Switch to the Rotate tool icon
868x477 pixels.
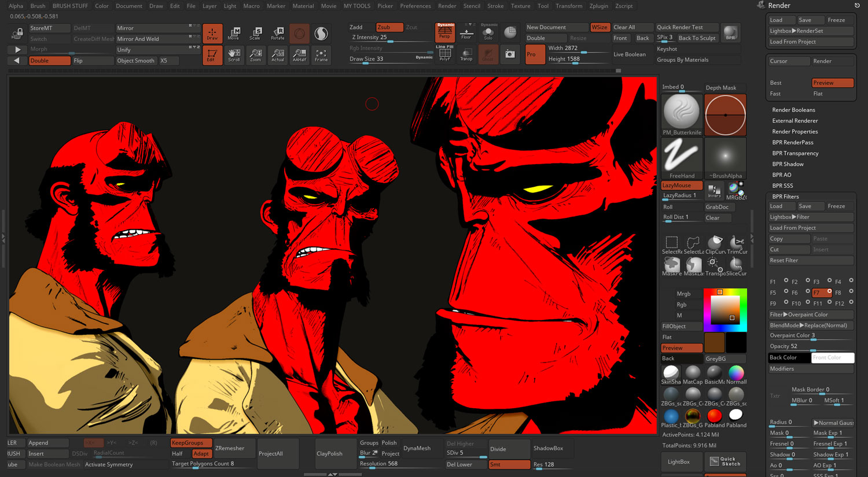click(x=277, y=33)
